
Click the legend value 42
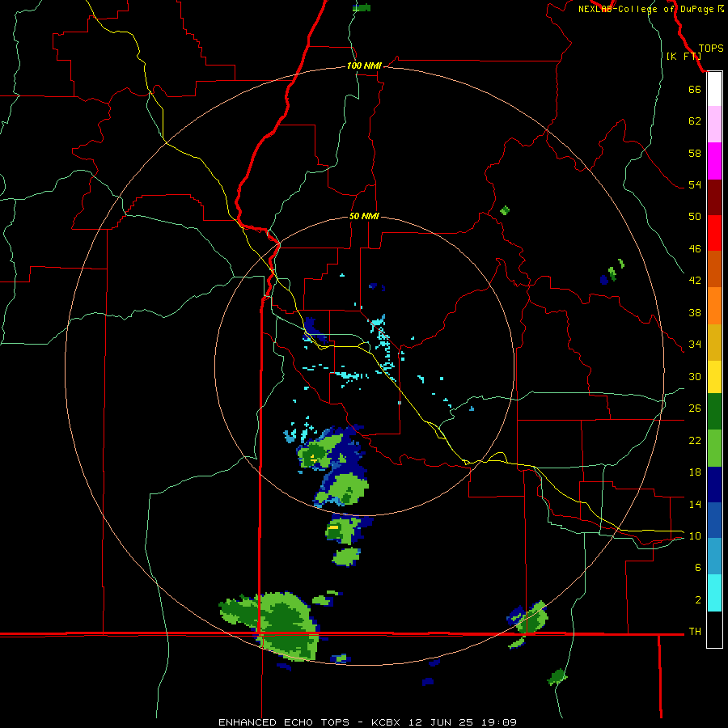tap(695, 281)
